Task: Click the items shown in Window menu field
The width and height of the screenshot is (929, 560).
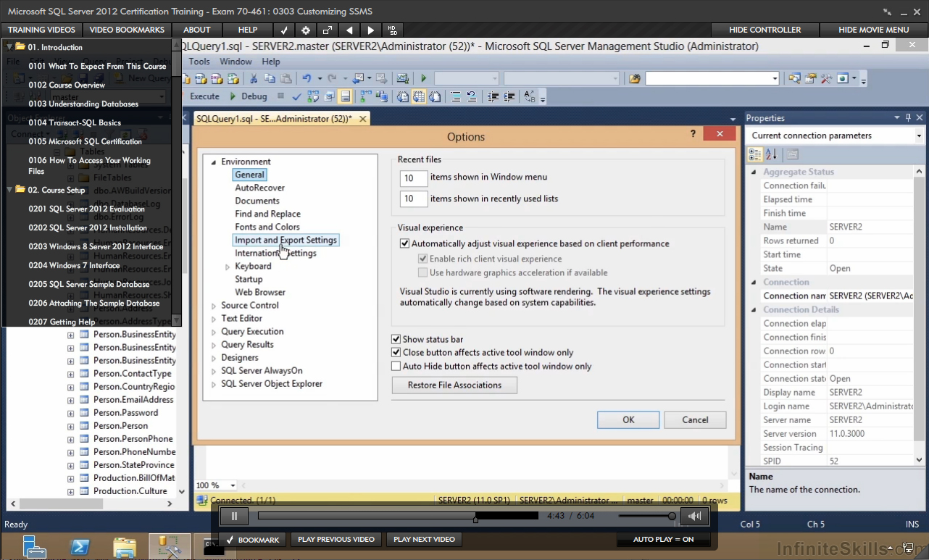Action: point(413,177)
